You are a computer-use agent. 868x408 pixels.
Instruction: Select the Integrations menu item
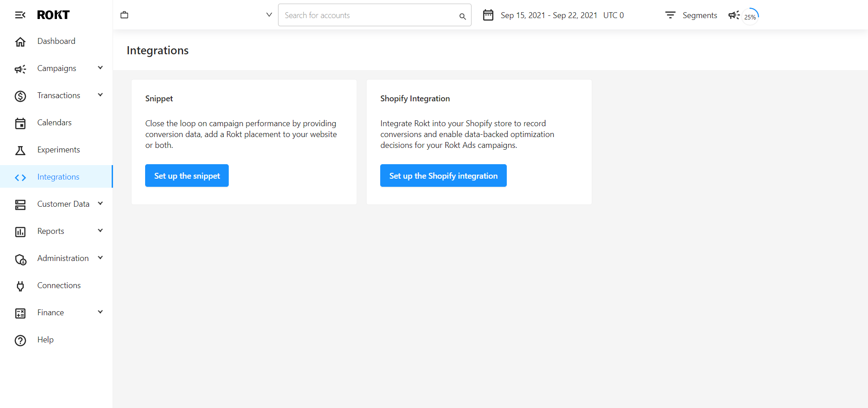[x=56, y=176]
